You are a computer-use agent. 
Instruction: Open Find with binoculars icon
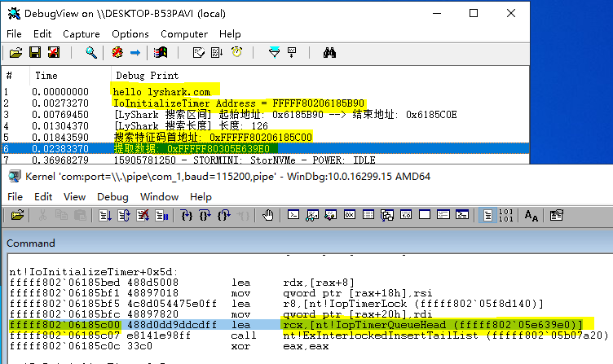(x=329, y=52)
